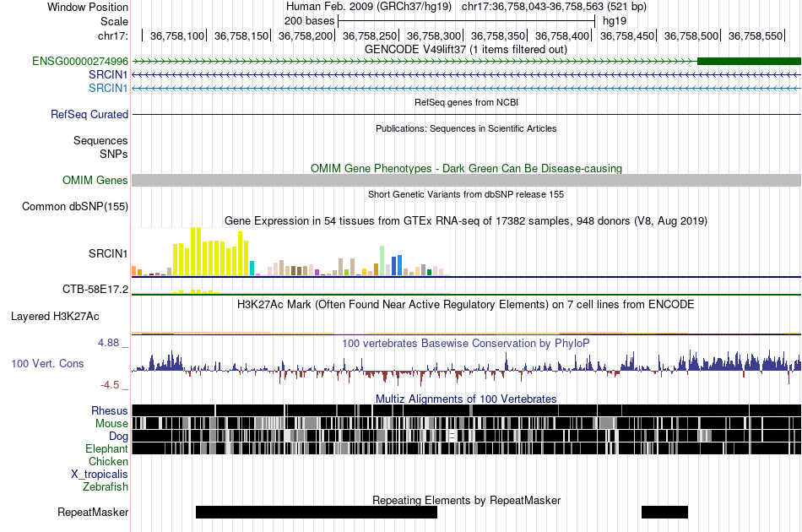The width and height of the screenshot is (802, 532).
Task: Select the Elephant alignment row label
Action: pos(106,449)
